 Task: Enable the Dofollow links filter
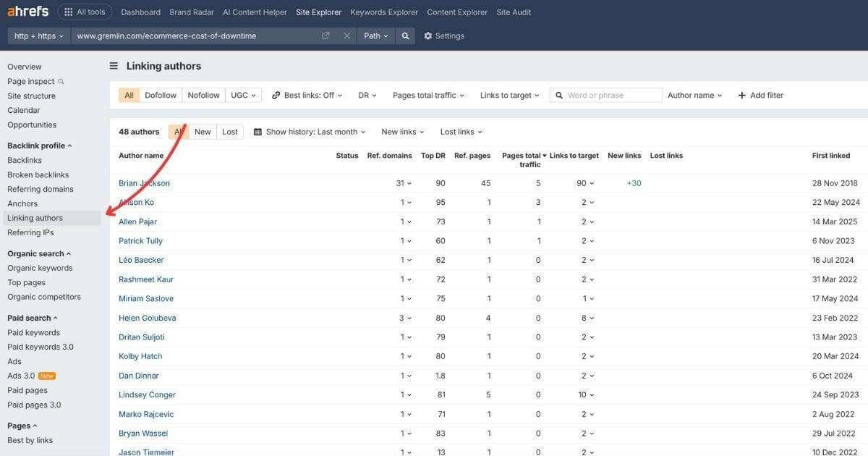[x=160, y=95]
